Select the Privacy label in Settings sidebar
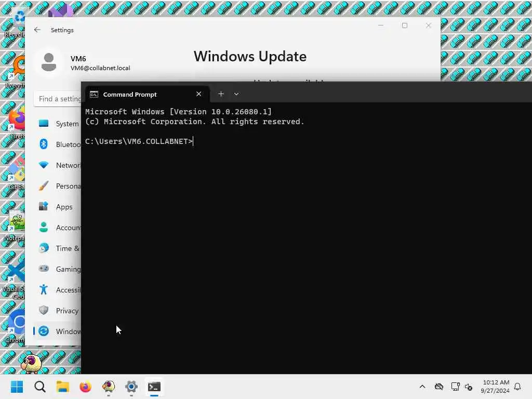Screen dimensions: 532x399 67,311
